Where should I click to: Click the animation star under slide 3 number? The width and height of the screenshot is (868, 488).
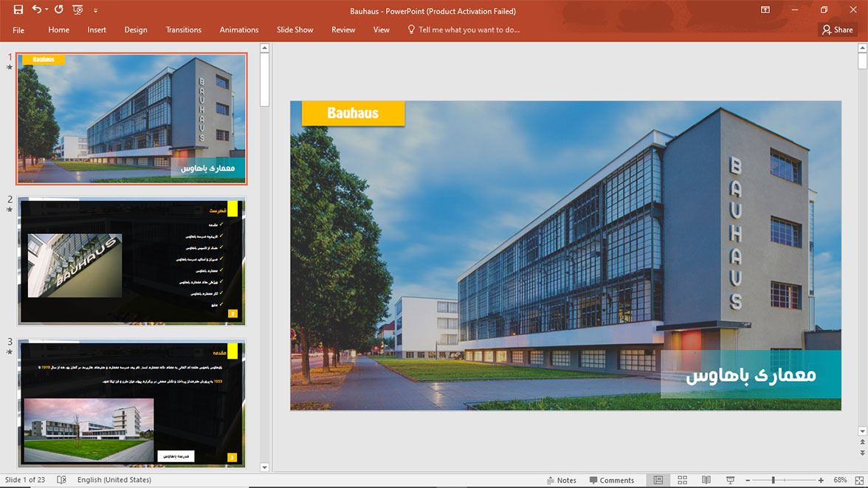coord(10,351)
